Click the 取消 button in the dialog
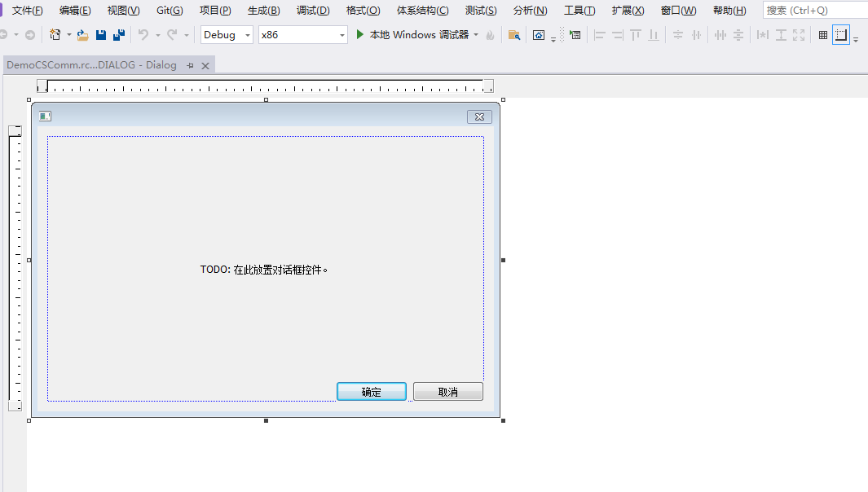The width and height of the screenshot is (868, 492). (447, 391)
